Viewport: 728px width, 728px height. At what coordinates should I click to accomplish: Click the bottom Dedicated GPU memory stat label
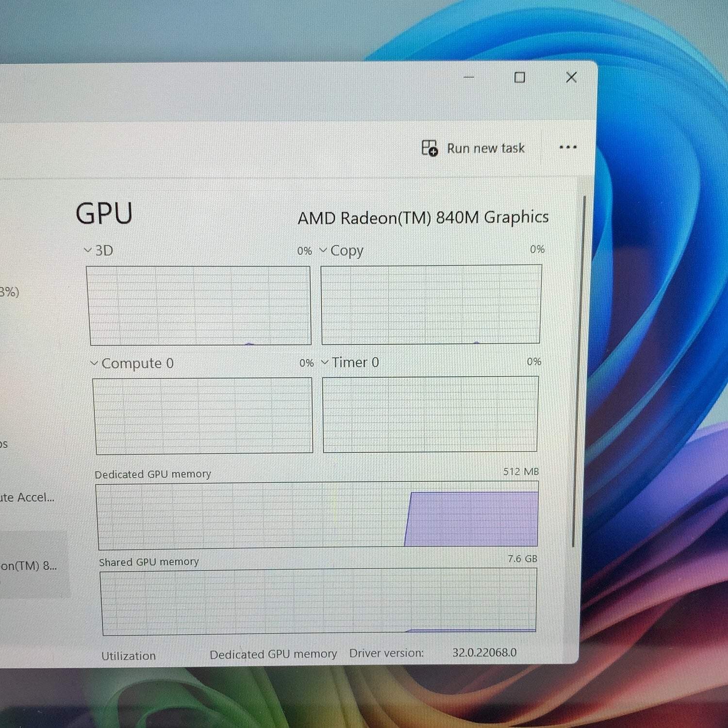pos(273,654)
